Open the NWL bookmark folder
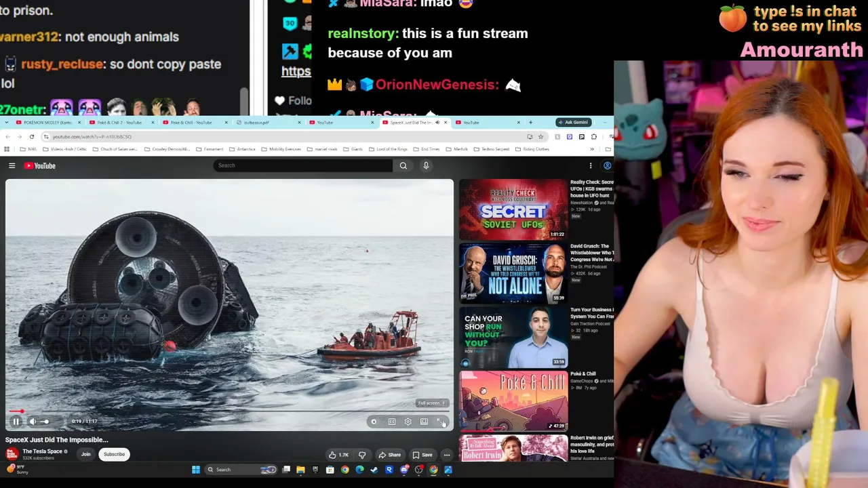868x488 pixels. click(x=28, y=149)
